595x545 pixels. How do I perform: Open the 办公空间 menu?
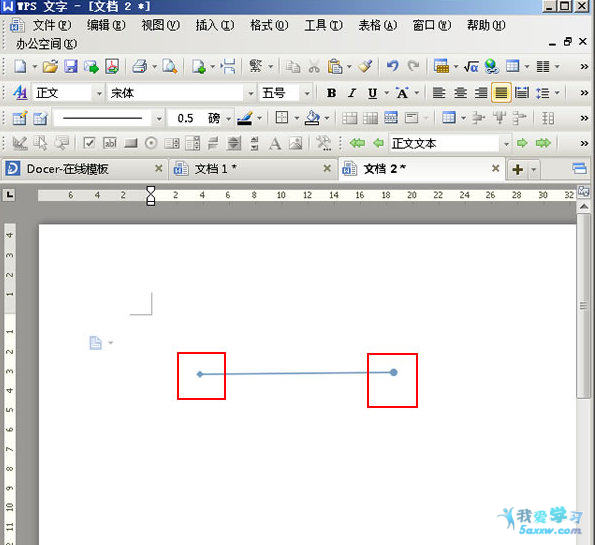[46, 44]
